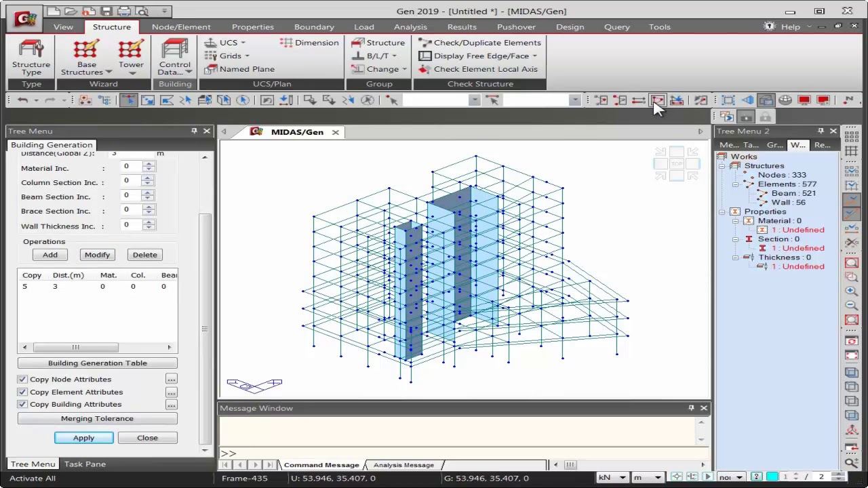
Task: Switch to the Task Pane tab
Action: (x=85, y=464)
